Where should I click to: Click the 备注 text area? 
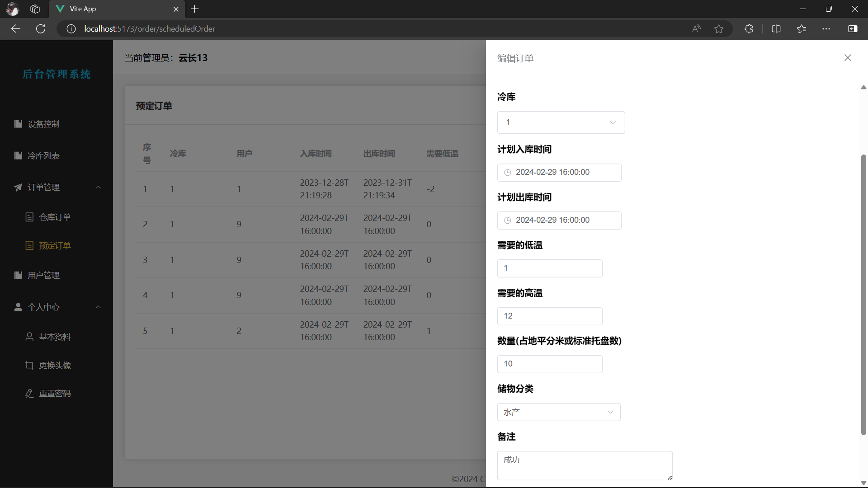pos(584,465)
